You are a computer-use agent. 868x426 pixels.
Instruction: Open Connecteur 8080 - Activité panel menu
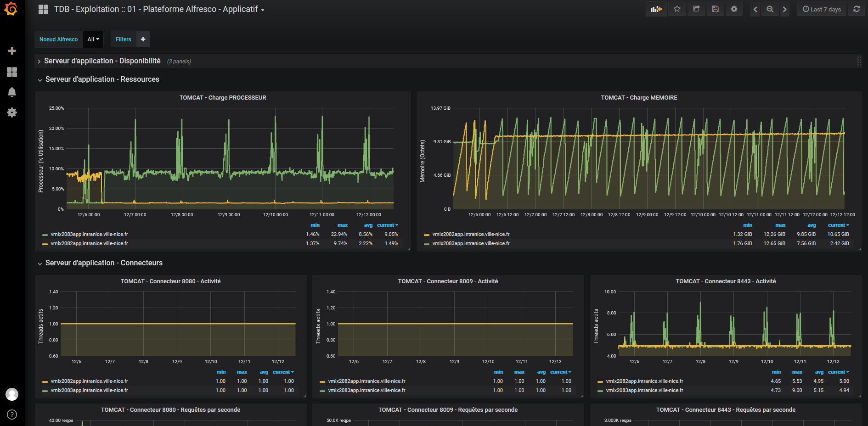(x=170, y=281)
